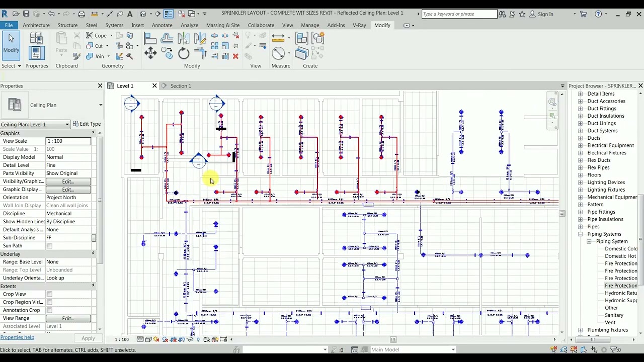Click the View Scale 1 : 100 field

[68, 141]
